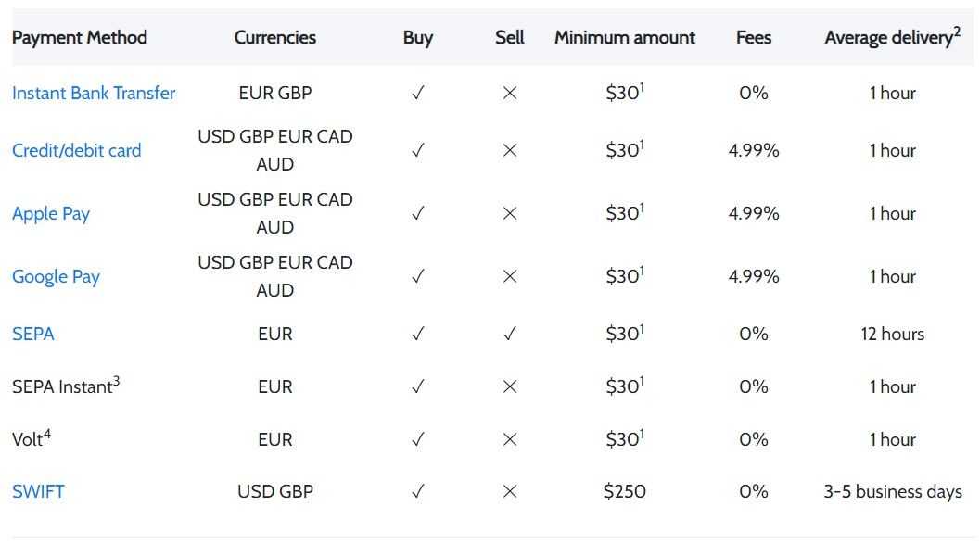The width and height of the screenshot is (980, 544).
Task: Click the SWIFT link
Action: 38,491
